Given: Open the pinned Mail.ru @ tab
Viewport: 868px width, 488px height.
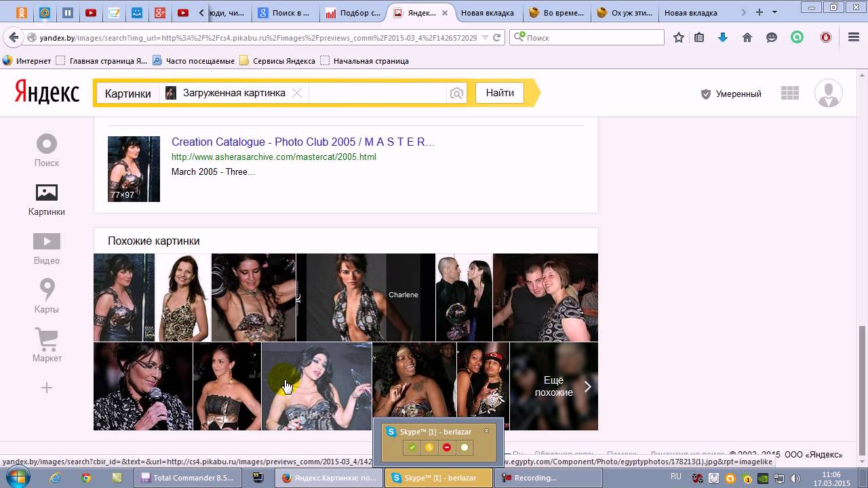Looking at the screenshot, I should tap(45, 13).
